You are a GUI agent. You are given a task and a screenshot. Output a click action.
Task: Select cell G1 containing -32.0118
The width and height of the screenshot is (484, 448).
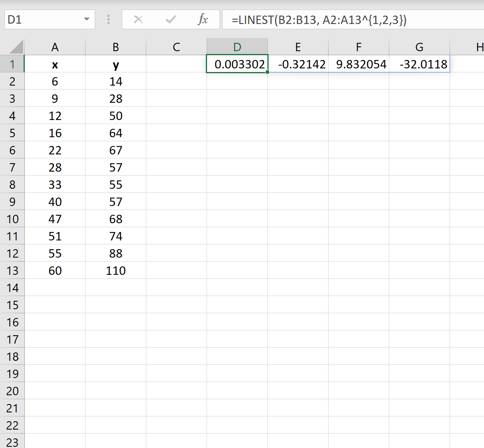click(x=419, y=64)
